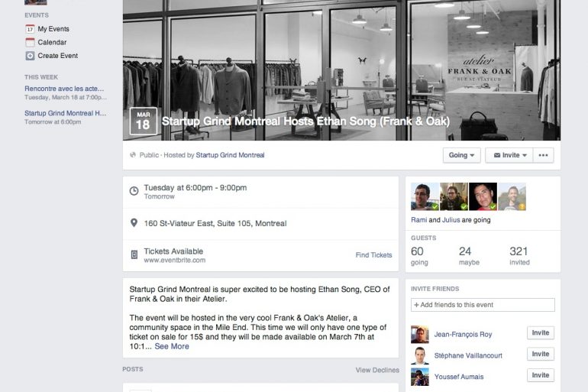Click the Find Tickets link
This screenshot has width=588, height=392.
click(373, 255)
